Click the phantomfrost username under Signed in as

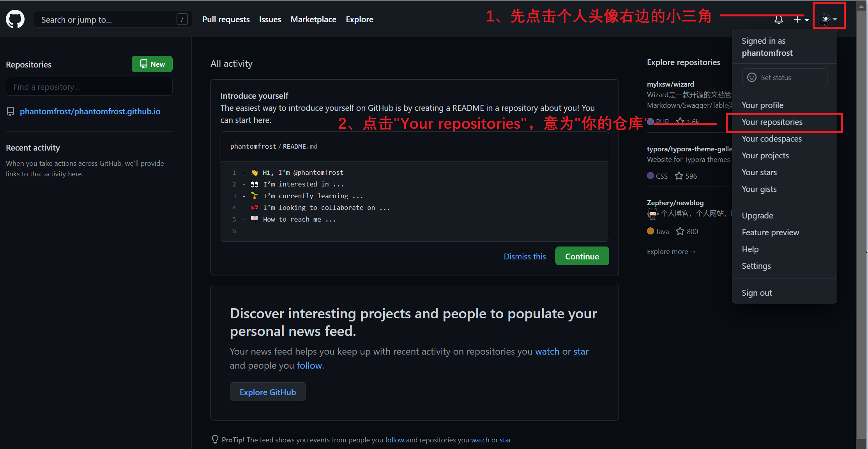tap(767, 53)
